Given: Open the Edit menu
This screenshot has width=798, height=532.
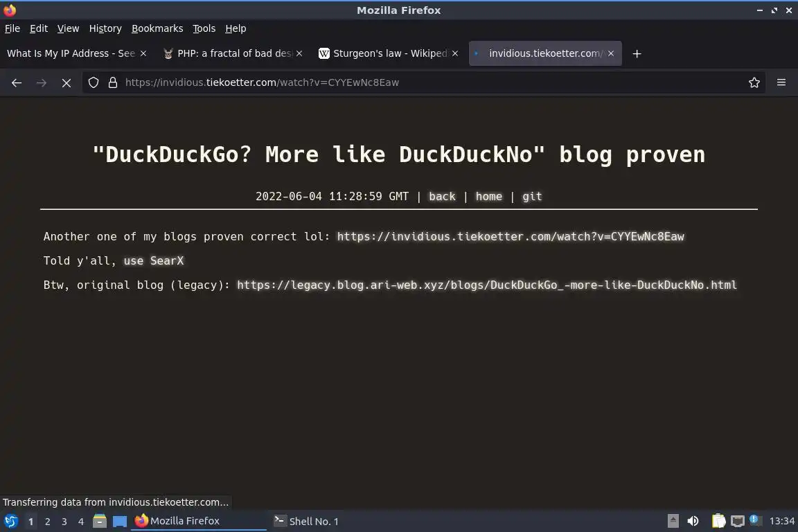Looking at the screenshot, I should [39, 28].
